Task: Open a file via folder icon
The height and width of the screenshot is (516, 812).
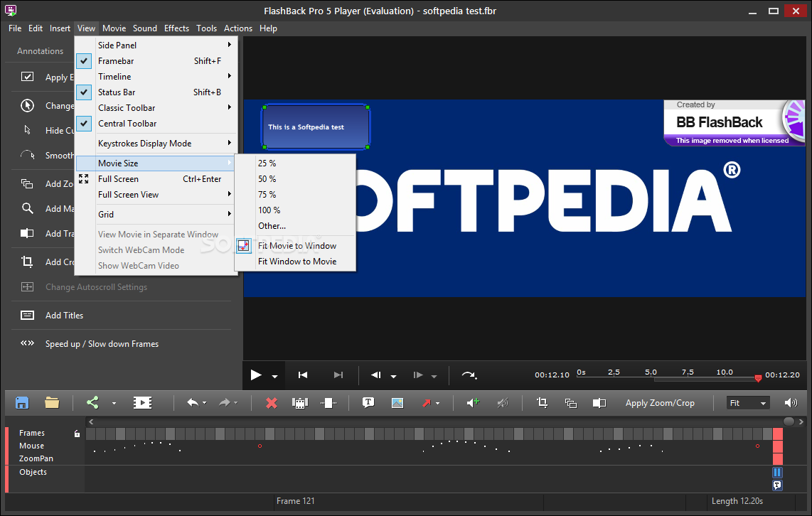Action: click(52, 403)
